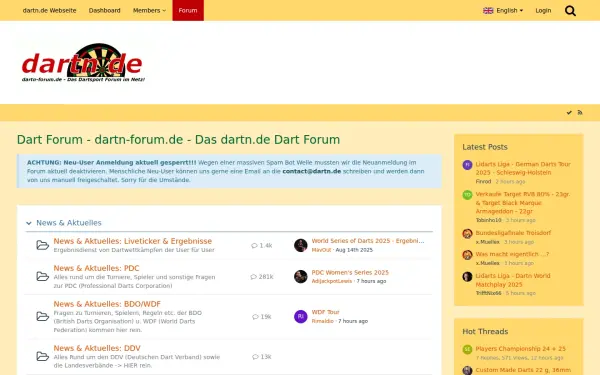Click TrifftNix66 username in Latest Posts

coord(488,293)
